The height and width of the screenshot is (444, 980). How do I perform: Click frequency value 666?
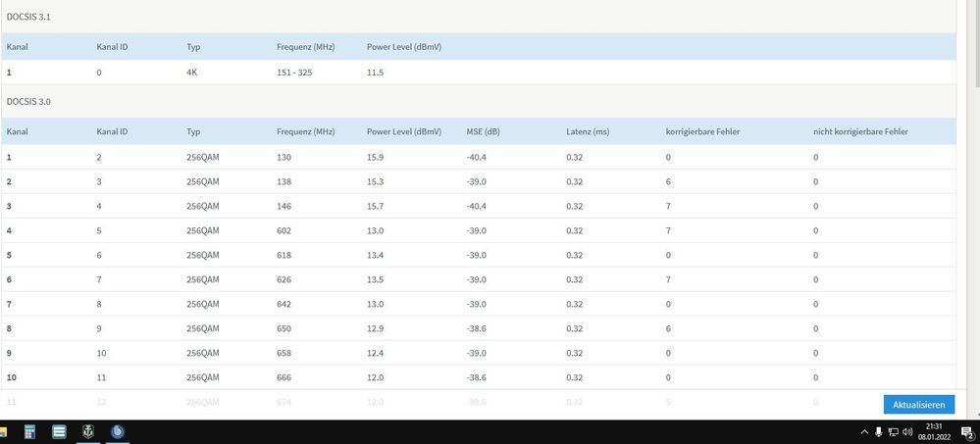284,377
